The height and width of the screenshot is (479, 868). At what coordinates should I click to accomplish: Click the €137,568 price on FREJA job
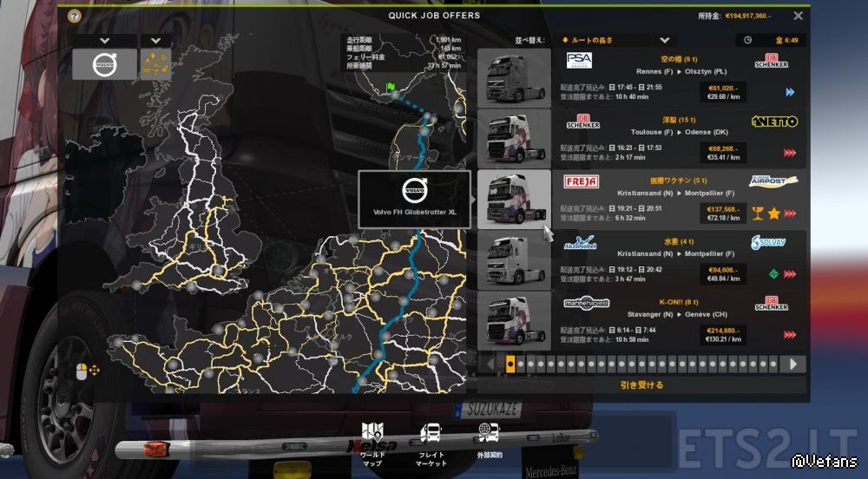[x=723, y=209]
